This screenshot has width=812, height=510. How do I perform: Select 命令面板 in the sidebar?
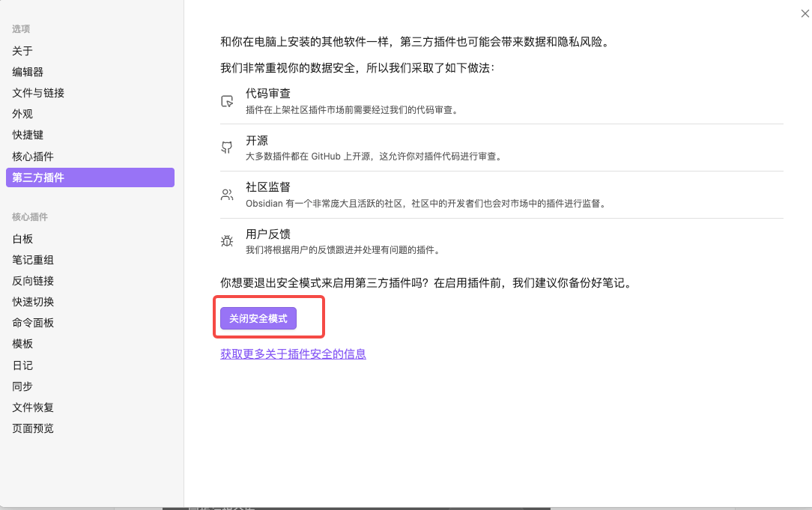point(31,322)
